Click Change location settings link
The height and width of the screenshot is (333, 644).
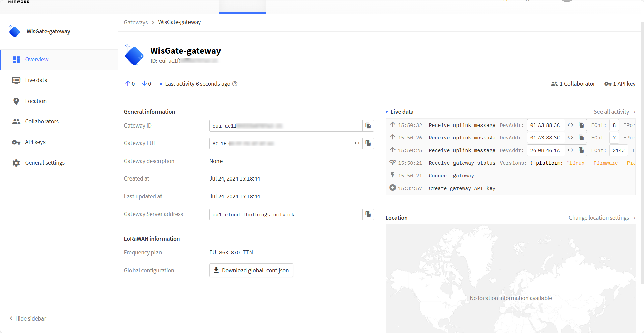pyautogui.click(x=602, y=218)
